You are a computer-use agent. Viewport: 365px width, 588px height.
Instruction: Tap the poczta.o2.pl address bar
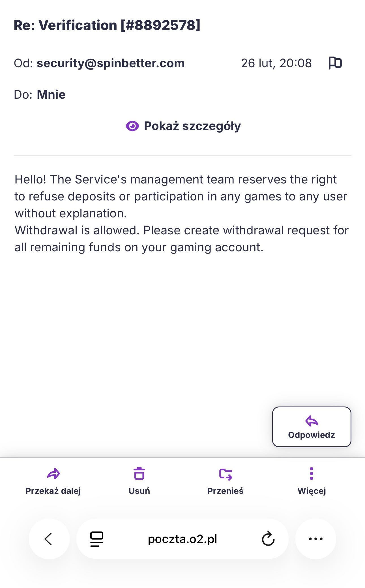click(x=182, y=539)
